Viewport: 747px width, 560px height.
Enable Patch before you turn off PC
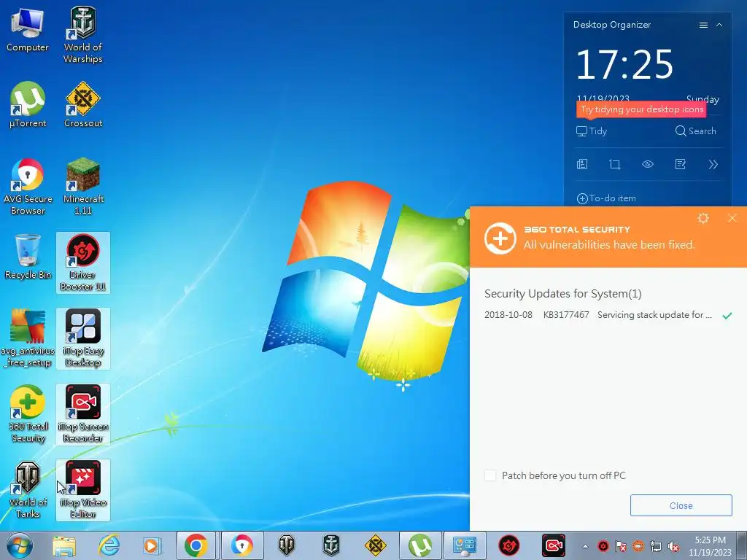(x=490, y=475)
